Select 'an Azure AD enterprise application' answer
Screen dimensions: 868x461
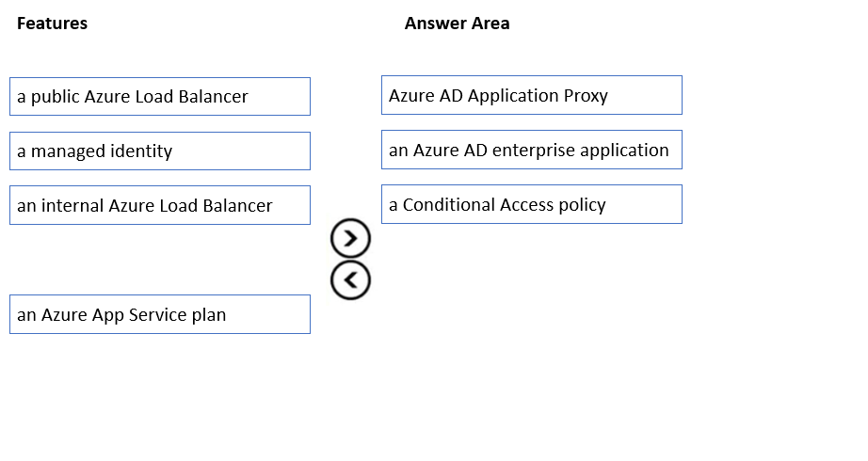[531, 151]
